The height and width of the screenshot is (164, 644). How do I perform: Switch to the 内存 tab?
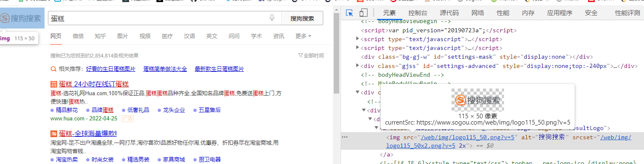(x=528, y=13)
